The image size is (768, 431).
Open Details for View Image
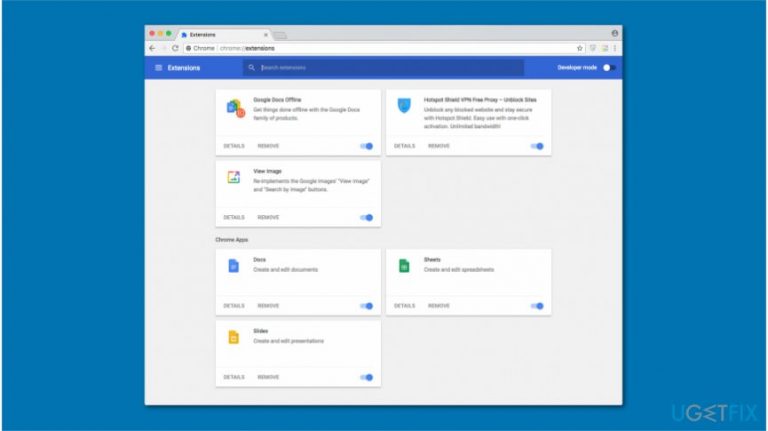point(234,217)
